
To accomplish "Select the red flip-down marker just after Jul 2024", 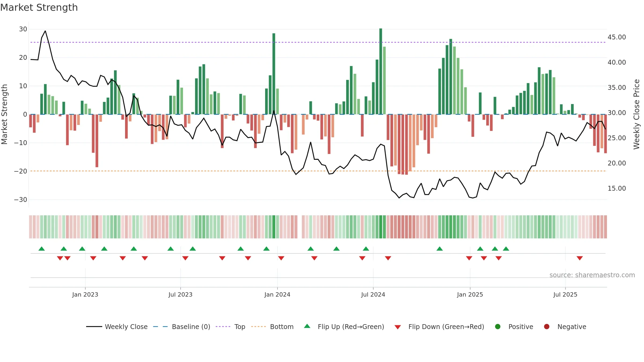I will click(388, 258).
